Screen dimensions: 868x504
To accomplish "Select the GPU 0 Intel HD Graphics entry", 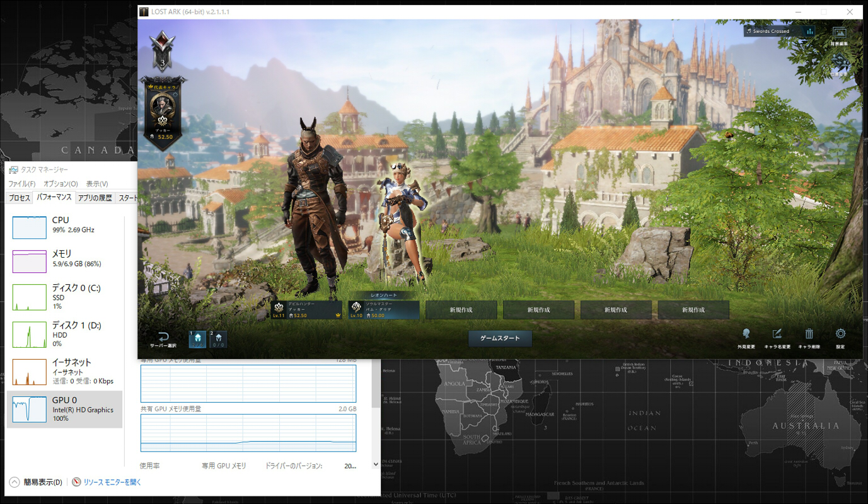I will [x=65, y=409].
